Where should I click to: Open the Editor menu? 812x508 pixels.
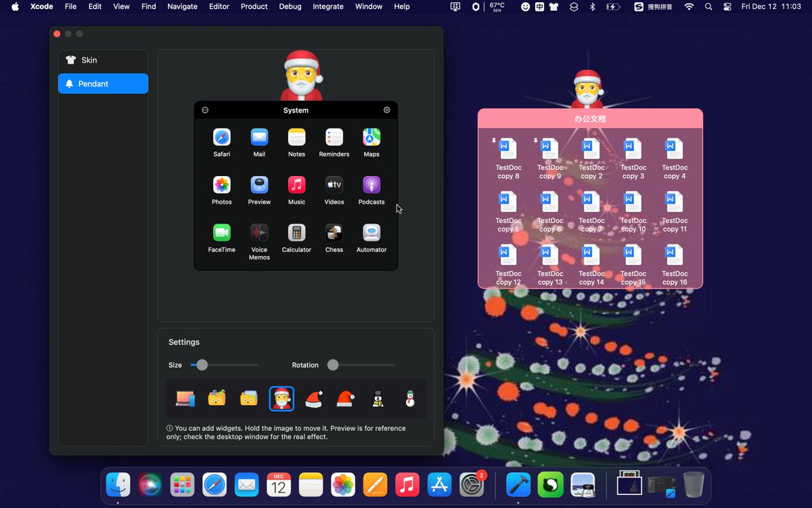tap(219, 6)
